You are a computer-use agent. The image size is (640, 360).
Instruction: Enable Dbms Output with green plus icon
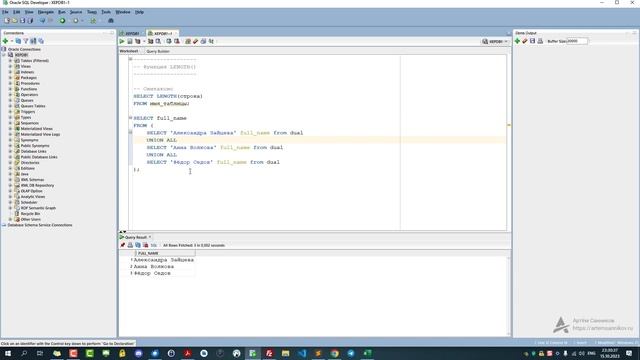(x=517, y=41)
